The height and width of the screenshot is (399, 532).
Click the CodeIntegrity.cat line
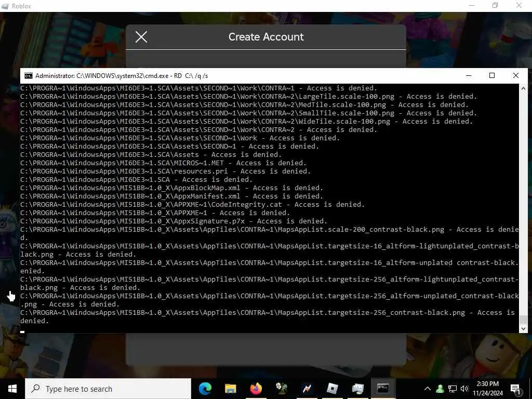[192, 205]
